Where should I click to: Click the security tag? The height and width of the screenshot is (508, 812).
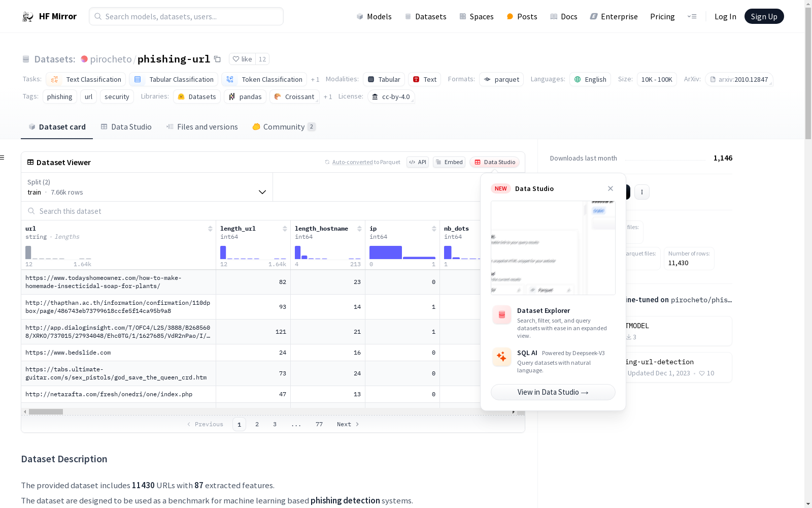(117, 97)
